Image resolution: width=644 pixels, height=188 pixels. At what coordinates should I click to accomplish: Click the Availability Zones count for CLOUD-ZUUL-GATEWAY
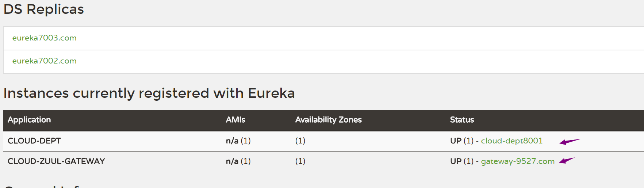click(300, 161)
